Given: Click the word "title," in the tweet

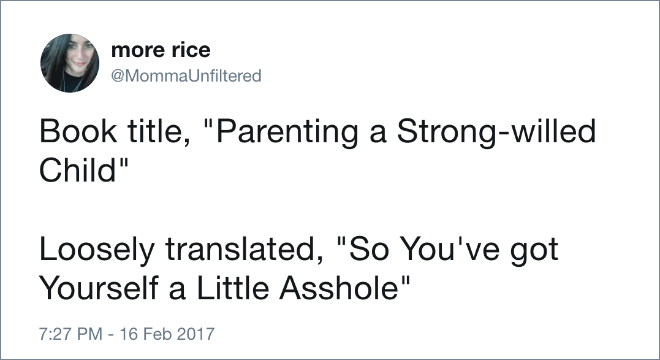Looking at the screenshot, I should [x=159, y=131].
